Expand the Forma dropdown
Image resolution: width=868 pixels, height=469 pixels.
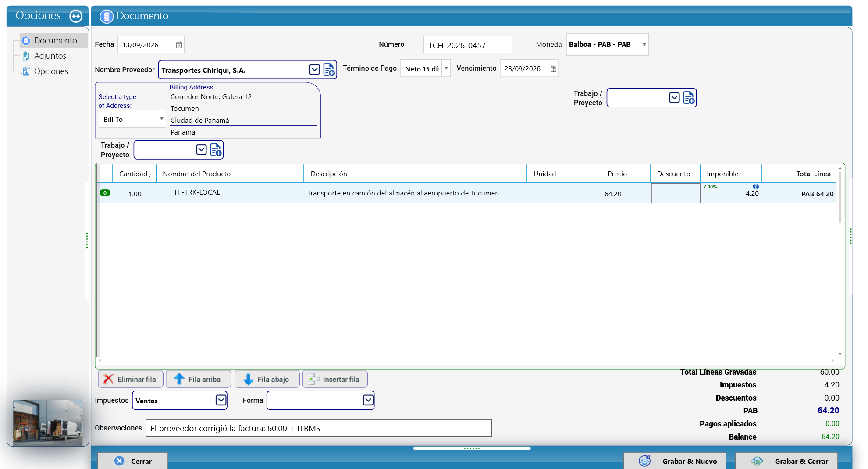pos(368,400)
